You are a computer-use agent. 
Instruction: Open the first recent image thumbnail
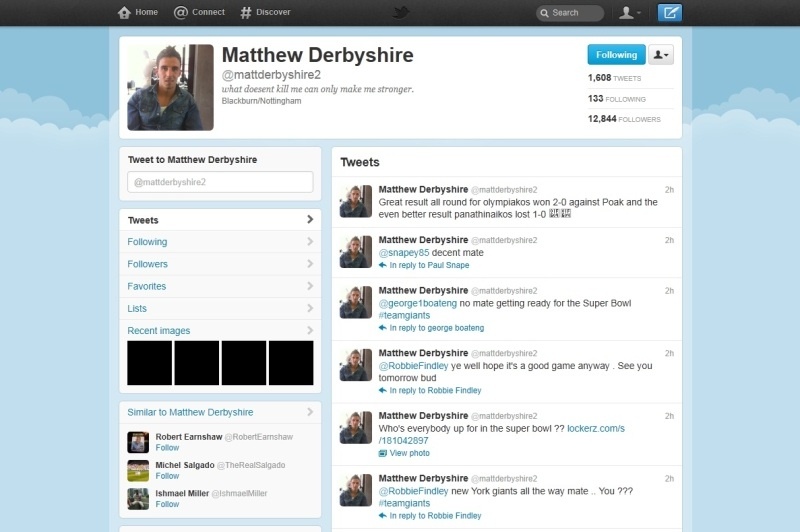[149, 363]
